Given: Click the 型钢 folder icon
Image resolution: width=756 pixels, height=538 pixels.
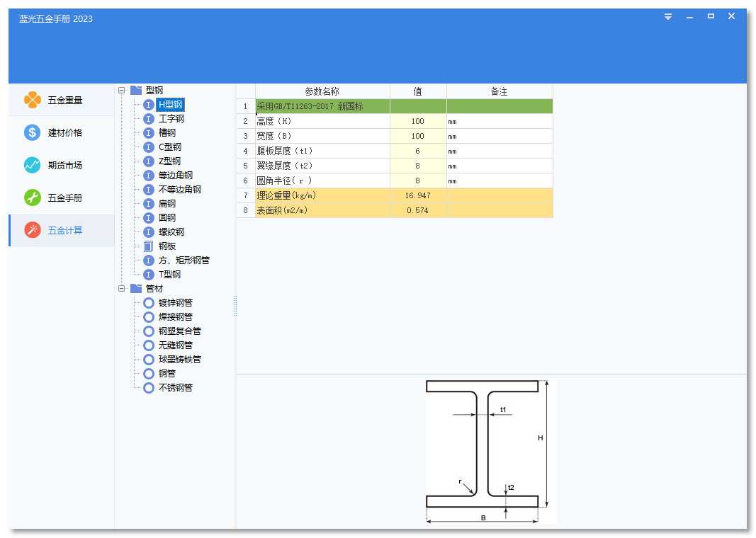Looking at the screenshot, I should (136, 90).
